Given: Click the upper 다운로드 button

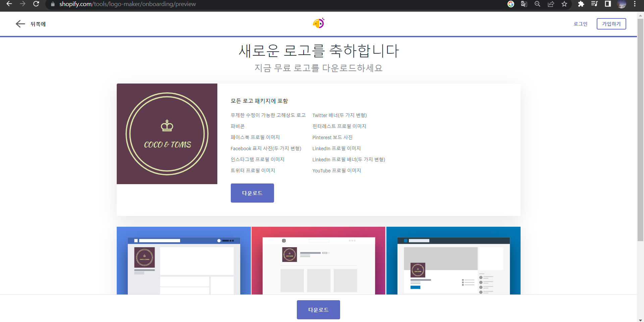Looking at the screenshot, I should tap(252, 193).
